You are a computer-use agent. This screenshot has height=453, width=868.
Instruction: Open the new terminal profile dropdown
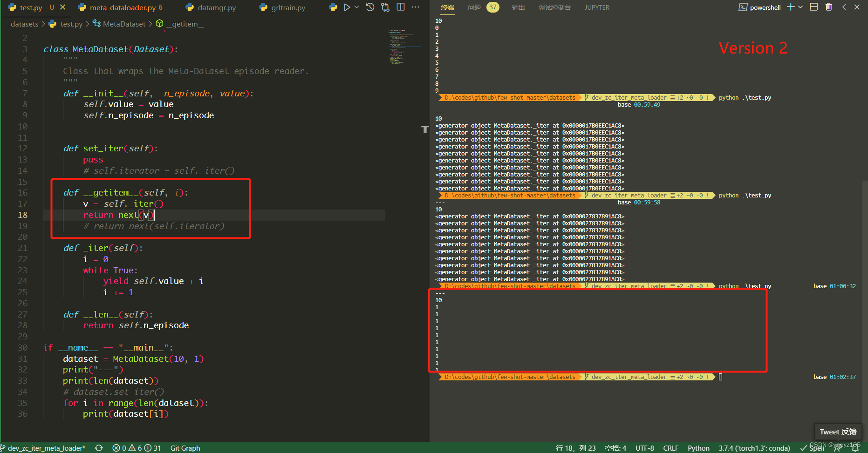click(800, 7)
